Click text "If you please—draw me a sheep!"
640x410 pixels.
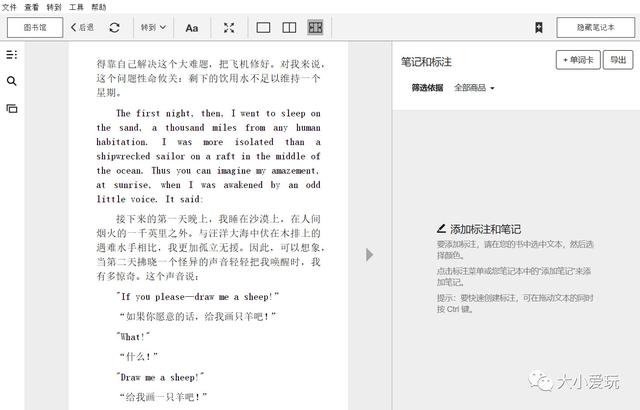pyautogui.click(x=198, y=297)
